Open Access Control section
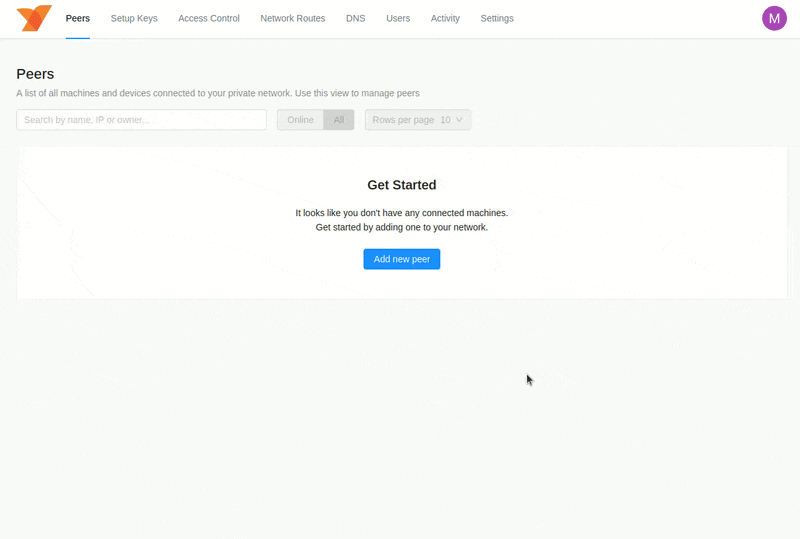Viewport: 800px width, 539px height. [209, 18]
